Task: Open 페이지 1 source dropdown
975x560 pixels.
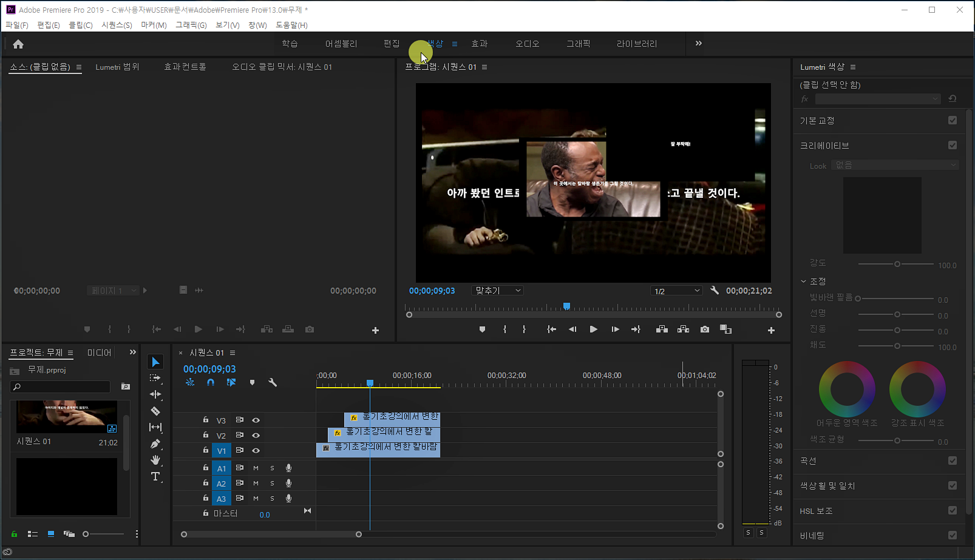Action: (x=113, y=291)
